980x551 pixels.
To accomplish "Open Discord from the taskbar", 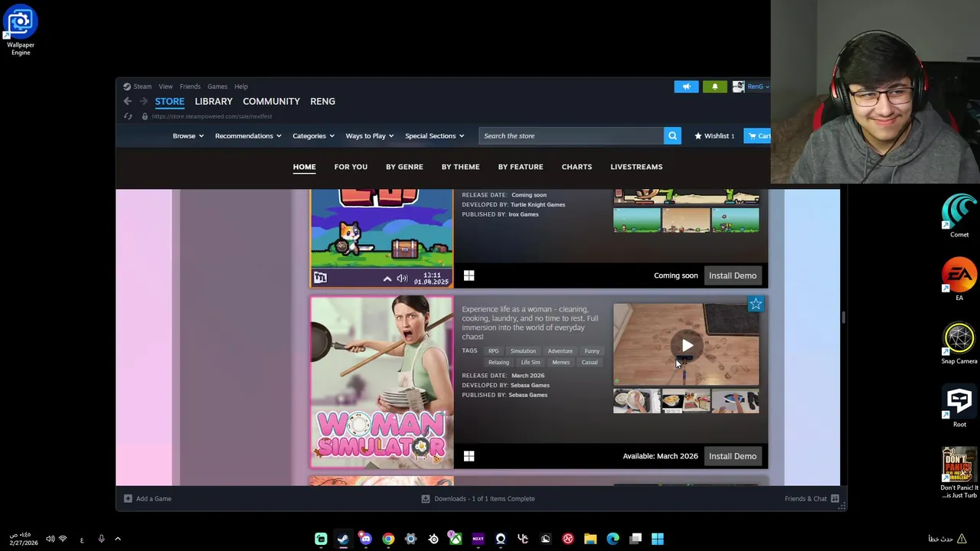I will (x=365, y=539).
